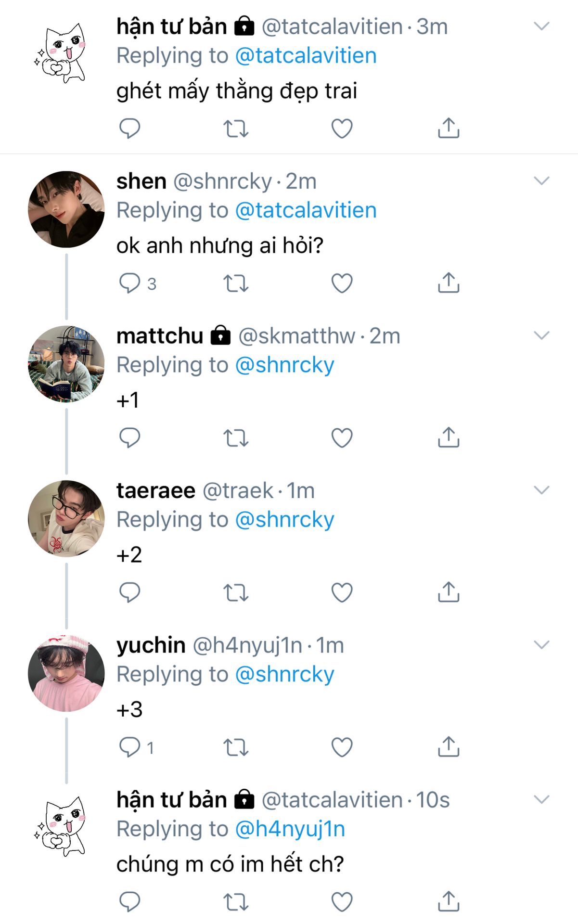
Task: Open more options on yuchin's tweet
Action: (541, 645)
